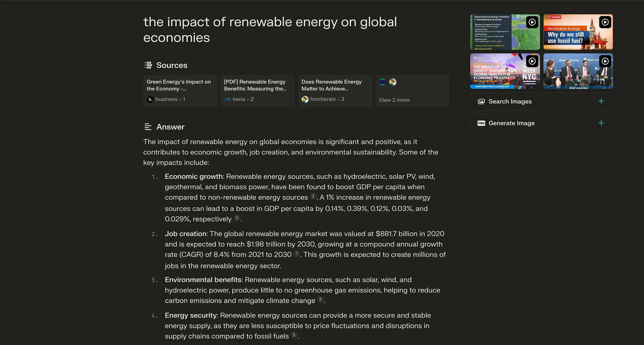Click the Answer section icon
Image resolution: width=644 pixels, height=345 pixels.
coord(148,127)
